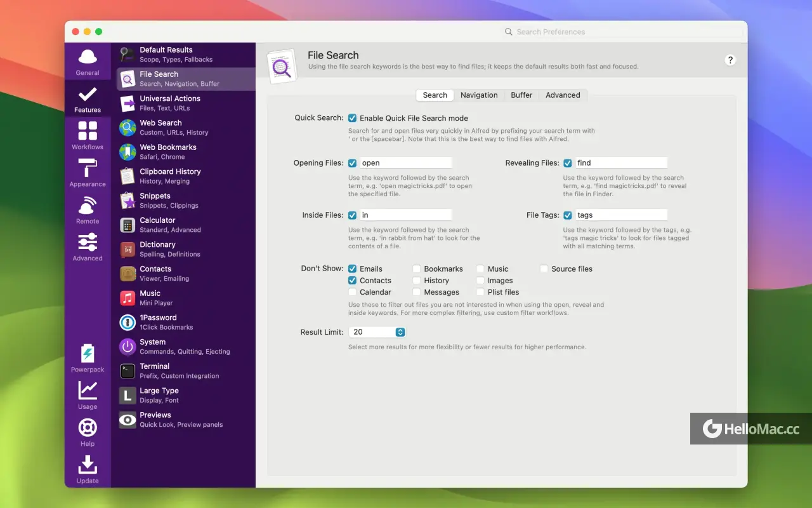
Task: Switch to the Search tab
Action: [x=435, y=95]
